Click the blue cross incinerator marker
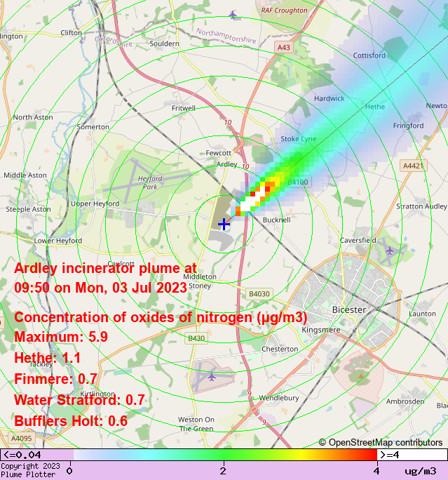448x480 pixels. tap(224, 224)
